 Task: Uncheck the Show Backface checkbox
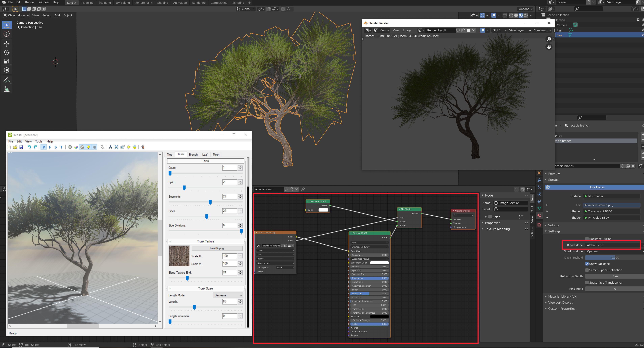(587, 264)
